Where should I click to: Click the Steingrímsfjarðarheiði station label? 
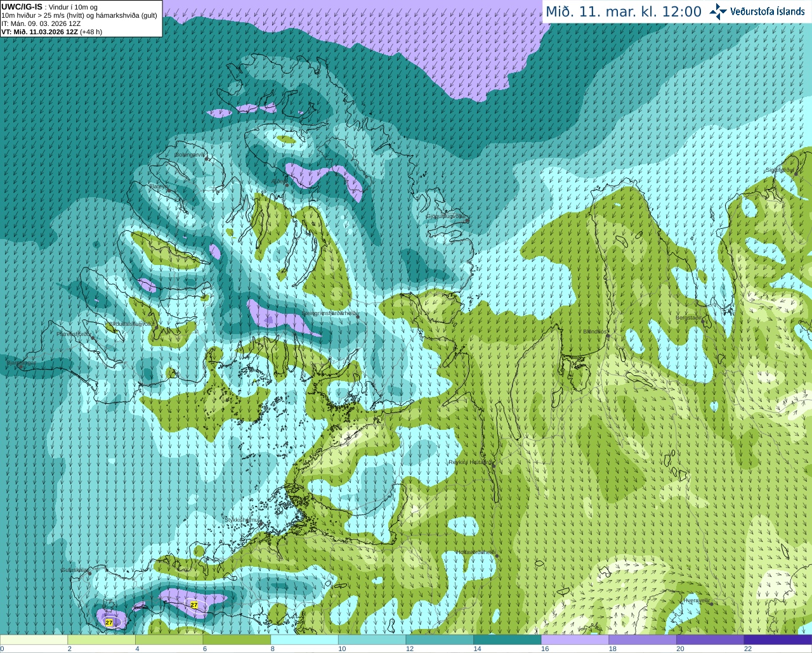[330, 313]
